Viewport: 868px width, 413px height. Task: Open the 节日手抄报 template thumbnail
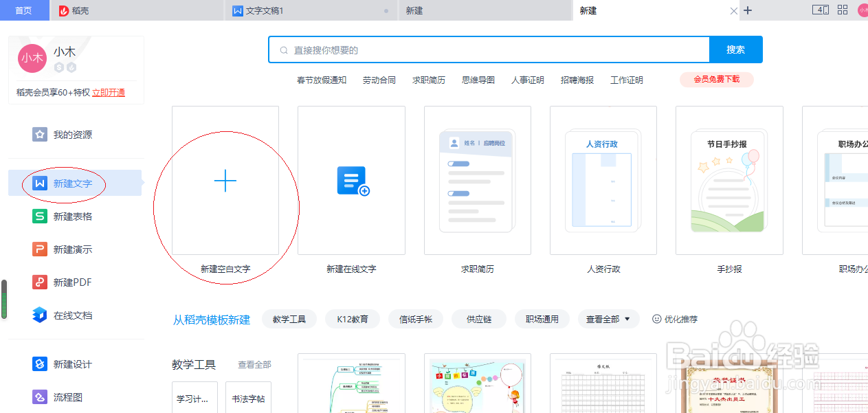[729, 180]
